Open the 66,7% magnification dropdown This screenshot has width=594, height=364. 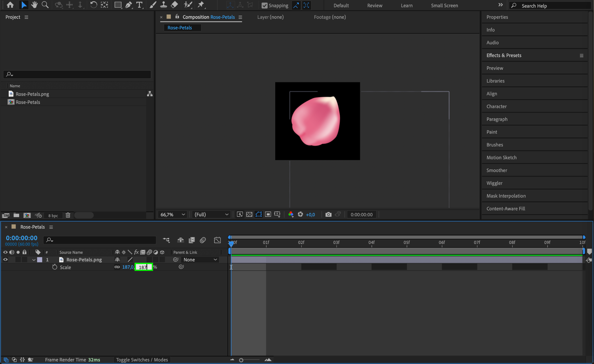[x=173, y=214]
